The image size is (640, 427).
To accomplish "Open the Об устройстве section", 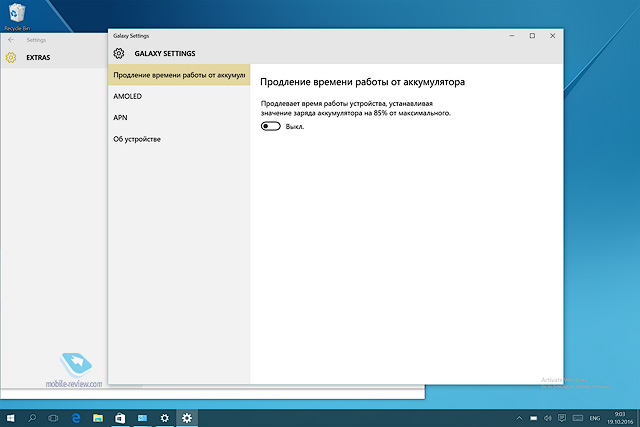I will click(179, 139).
